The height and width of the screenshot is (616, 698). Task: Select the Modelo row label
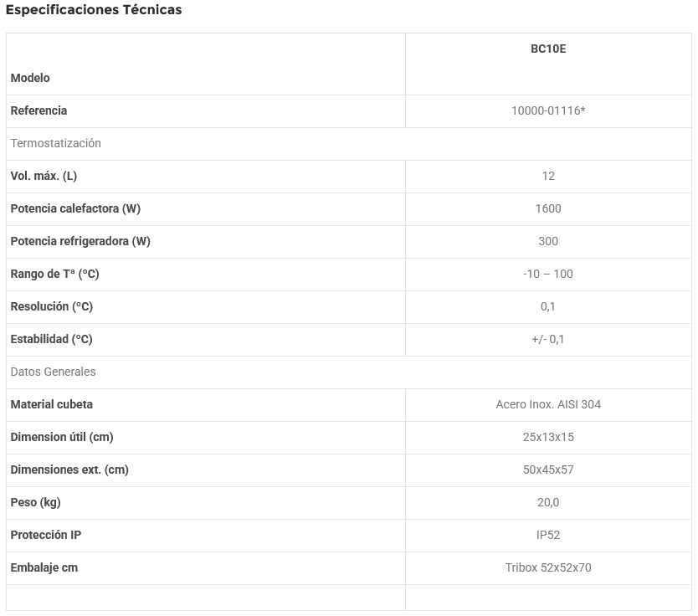coord(30,78)
